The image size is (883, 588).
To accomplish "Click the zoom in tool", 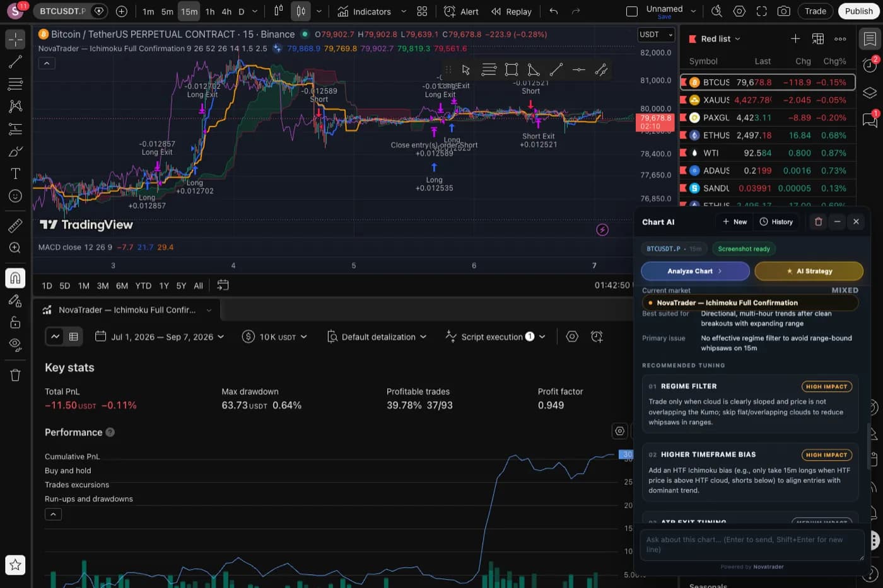I will (x=15, y=248).
